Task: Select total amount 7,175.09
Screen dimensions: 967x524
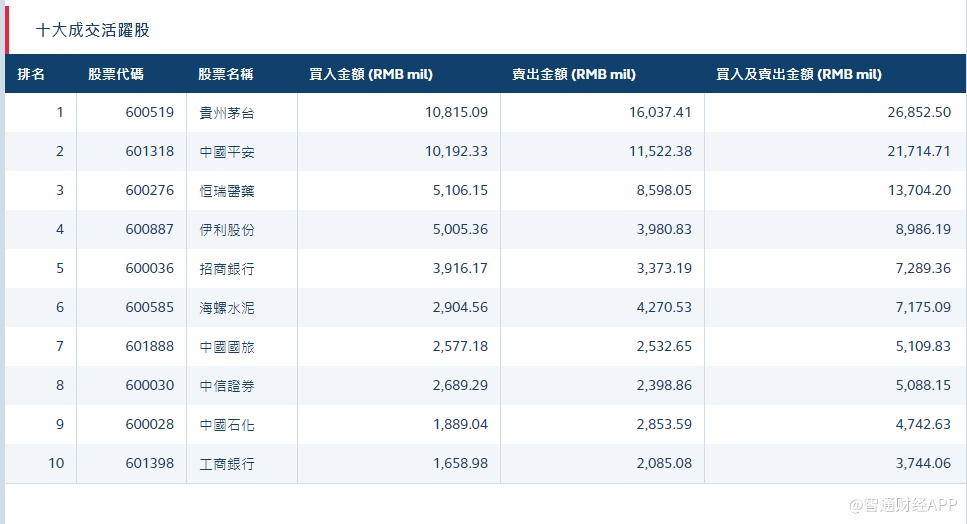Action: (x=923, y=307)
